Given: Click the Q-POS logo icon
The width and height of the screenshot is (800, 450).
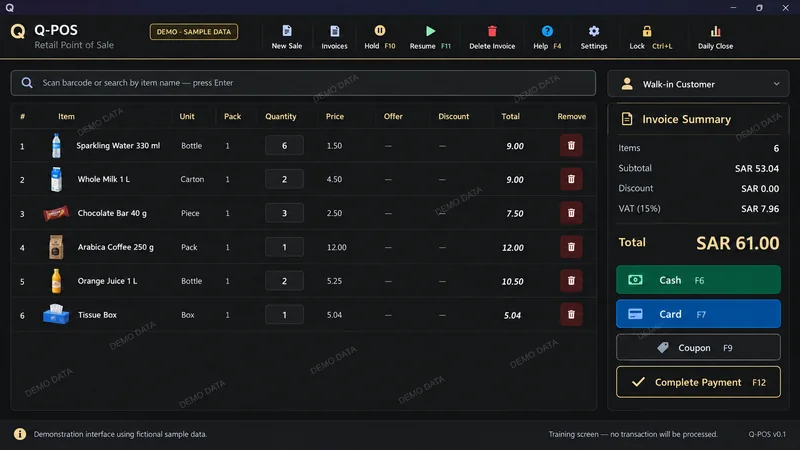Looking at the screenshot, I should coord(18,32).
